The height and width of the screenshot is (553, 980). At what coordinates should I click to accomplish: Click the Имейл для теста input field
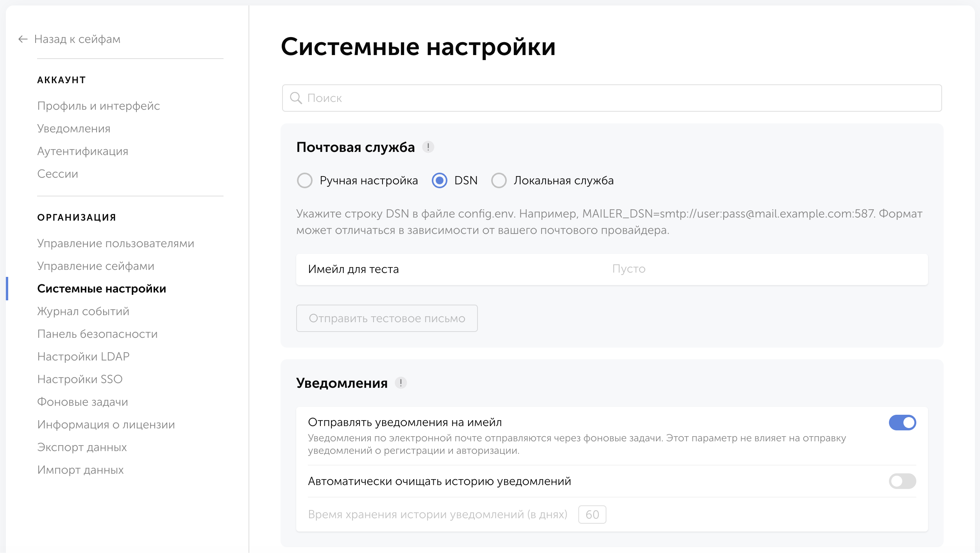[x=612, y=269]
